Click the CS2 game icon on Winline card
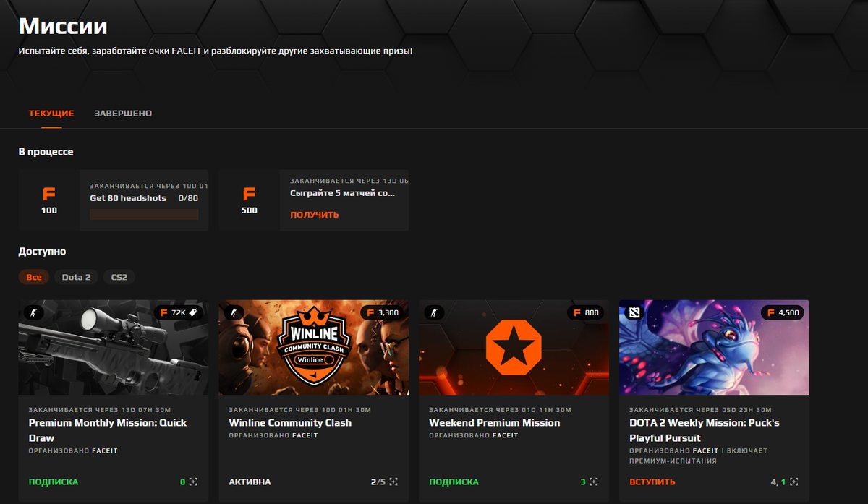 point(233,312)
